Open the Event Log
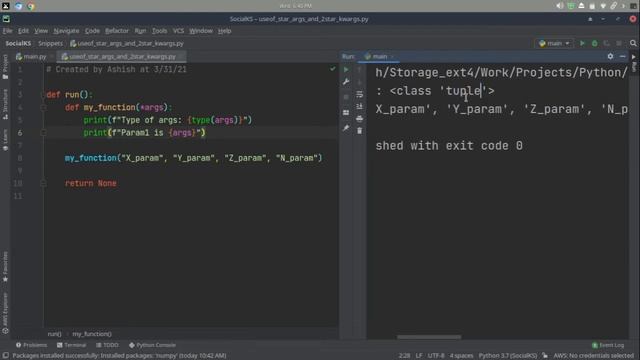The image size is (640, 360). 608,345
